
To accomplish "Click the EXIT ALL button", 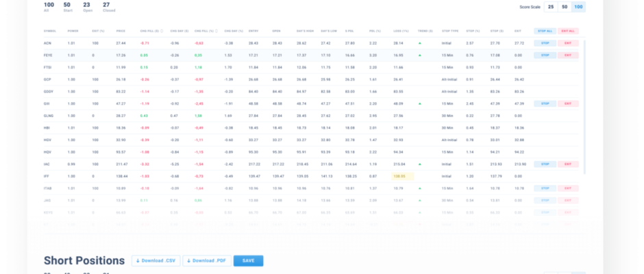I will click(x=568, y=31).
